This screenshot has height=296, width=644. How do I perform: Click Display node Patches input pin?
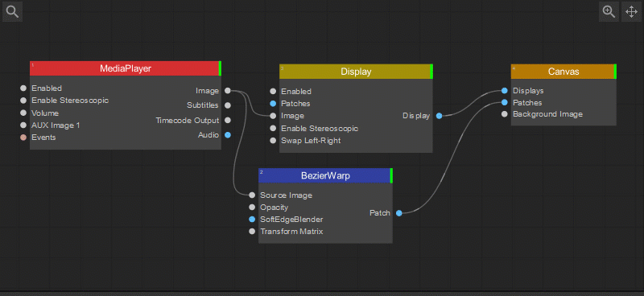click(x=273, y=104)
